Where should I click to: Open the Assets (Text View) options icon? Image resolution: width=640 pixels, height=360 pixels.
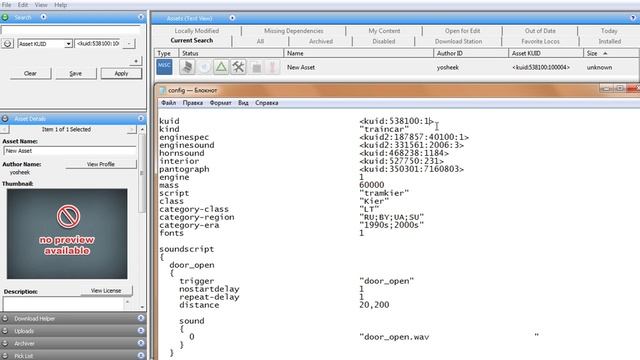[x=232, y=18]
